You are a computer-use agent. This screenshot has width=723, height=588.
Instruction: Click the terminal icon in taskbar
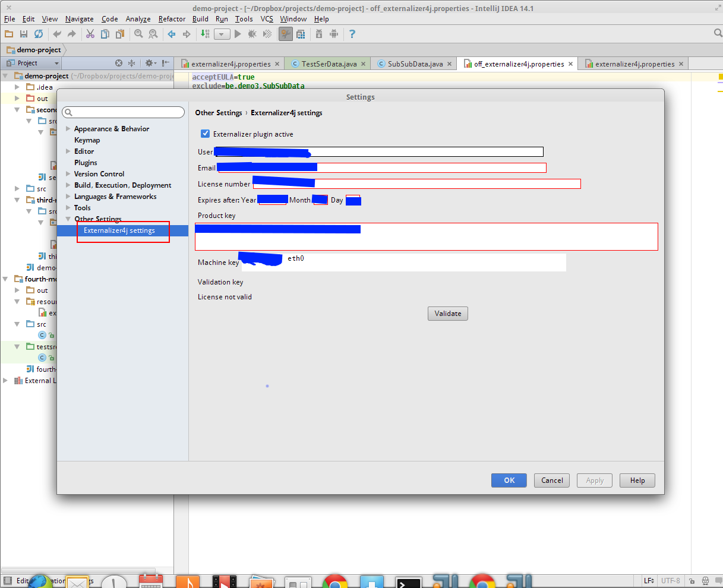[x=408, y=583]
